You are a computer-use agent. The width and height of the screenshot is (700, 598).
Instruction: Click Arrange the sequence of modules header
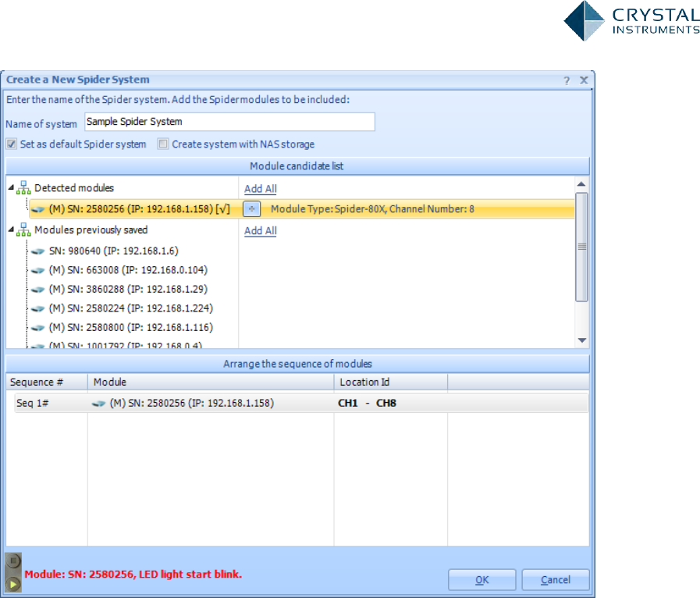[297, 364]
